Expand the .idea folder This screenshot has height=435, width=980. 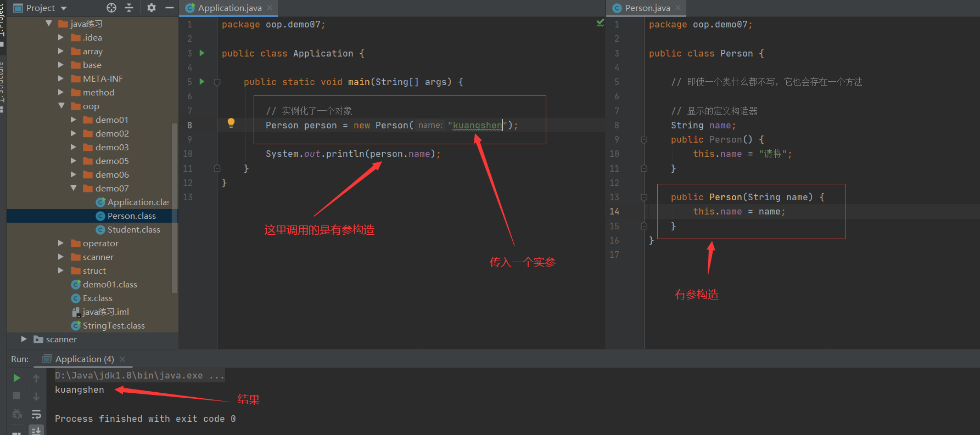pos(61,37)
